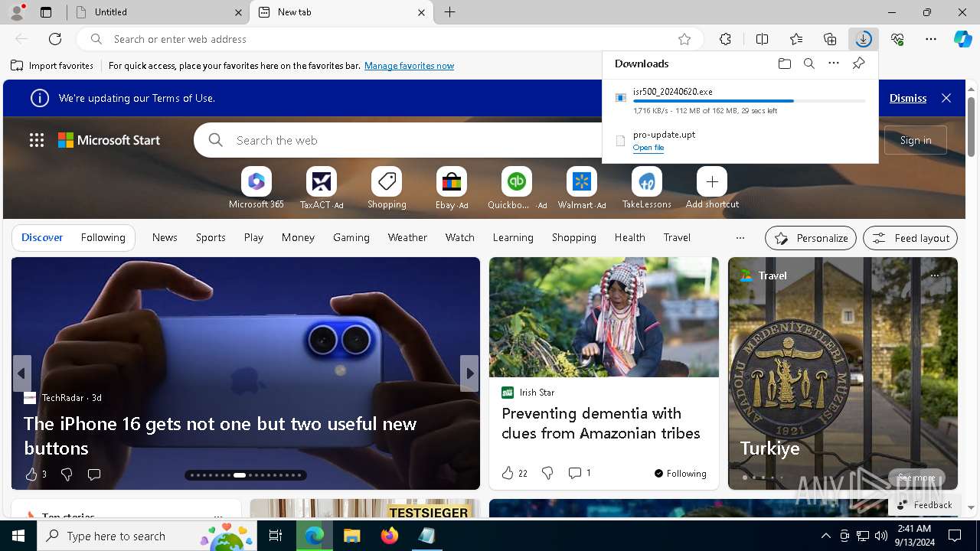This screenshot has height=551, width=980.
Task: Open Travel card options menu
Action: (x=935, y=275)
